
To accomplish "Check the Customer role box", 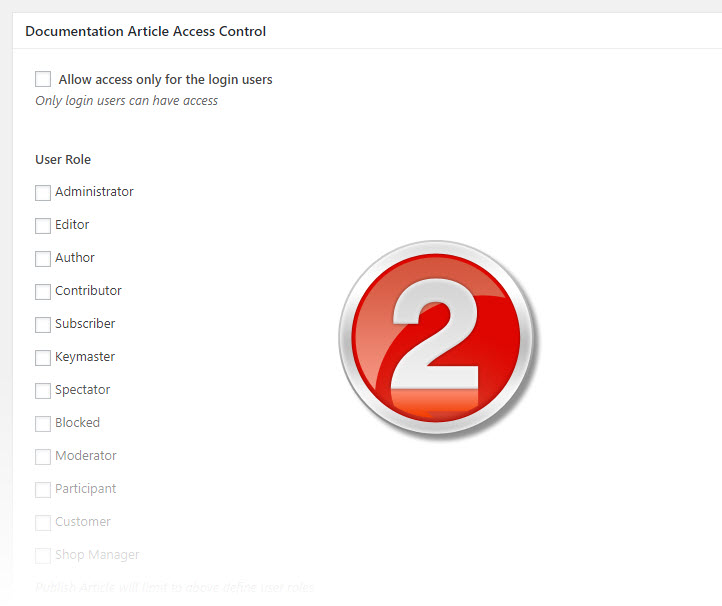I will coord(43,523).
